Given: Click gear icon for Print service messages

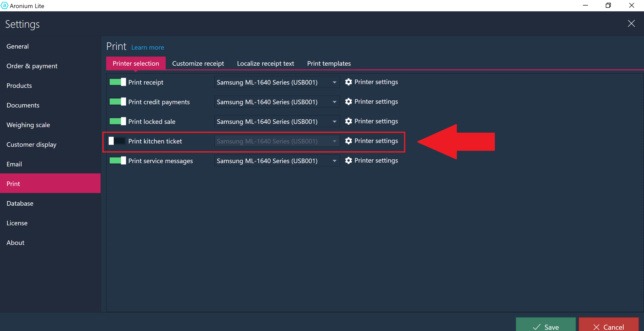Looking at the screenshot, I should coord(348,161).
